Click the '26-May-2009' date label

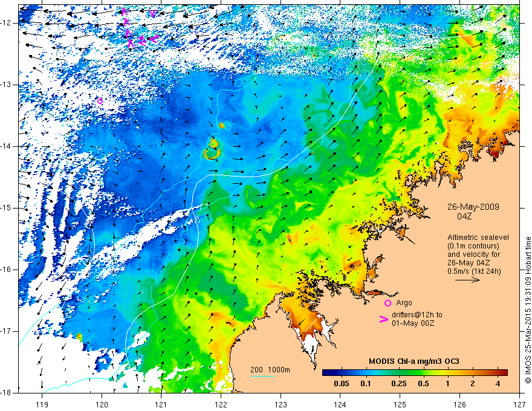click(x=473, y=207)
